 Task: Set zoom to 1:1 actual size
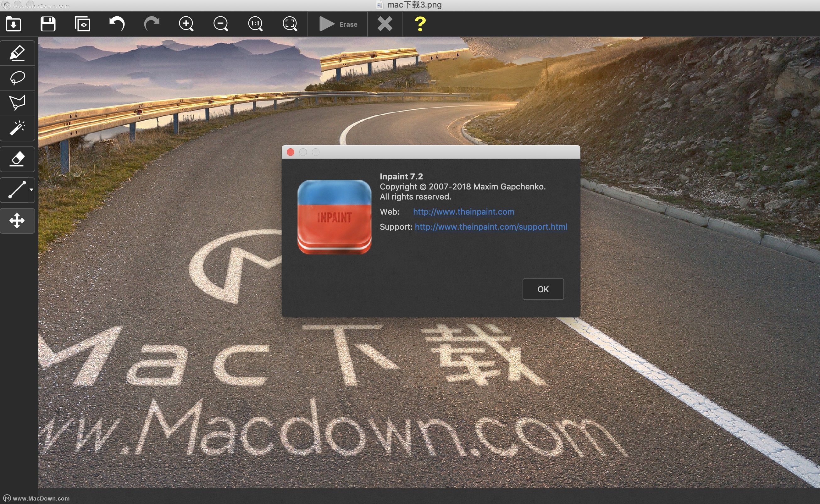click(x=255, y=24)
